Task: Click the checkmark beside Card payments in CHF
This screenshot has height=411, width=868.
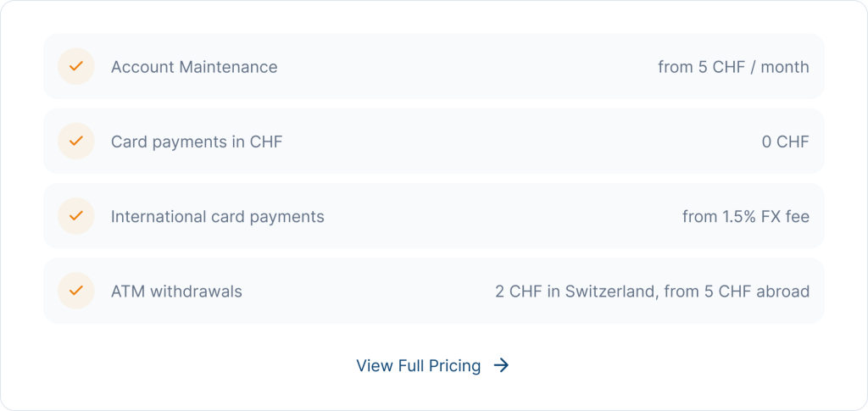Action: [75, 142]
